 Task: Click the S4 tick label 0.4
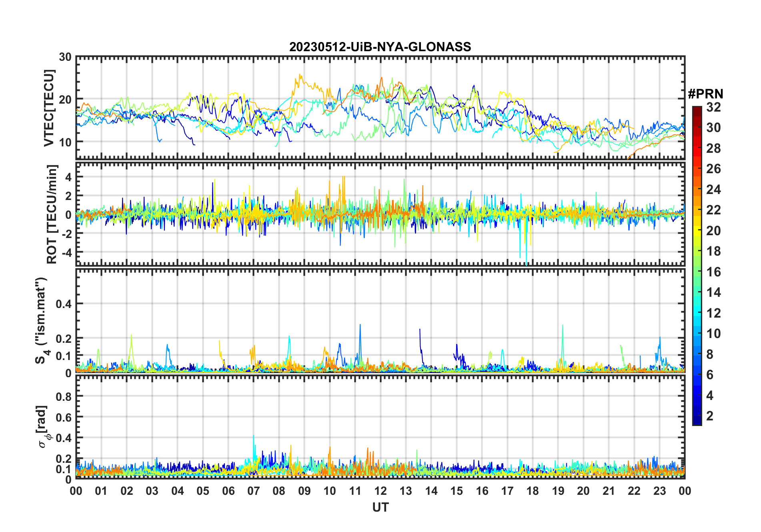[x=64, y=304]
